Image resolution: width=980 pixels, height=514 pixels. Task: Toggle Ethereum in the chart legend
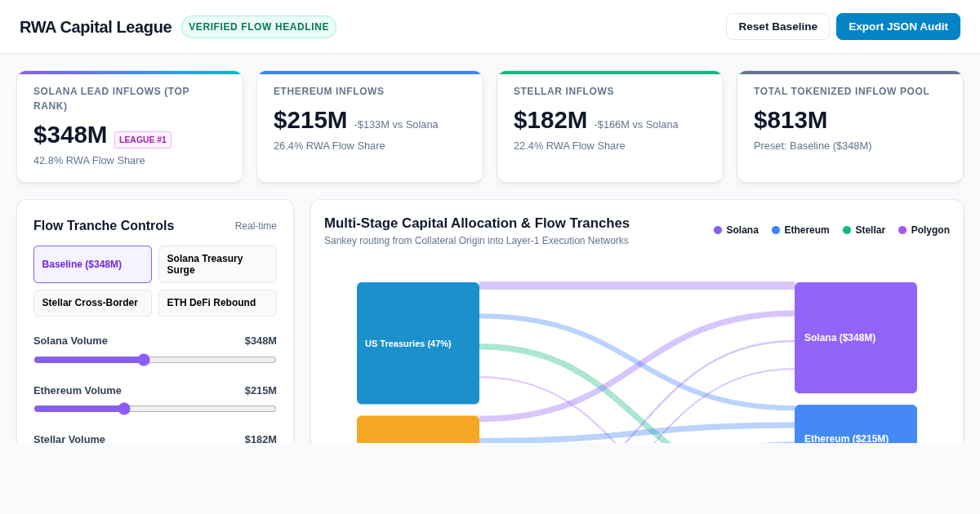(800, 230)
